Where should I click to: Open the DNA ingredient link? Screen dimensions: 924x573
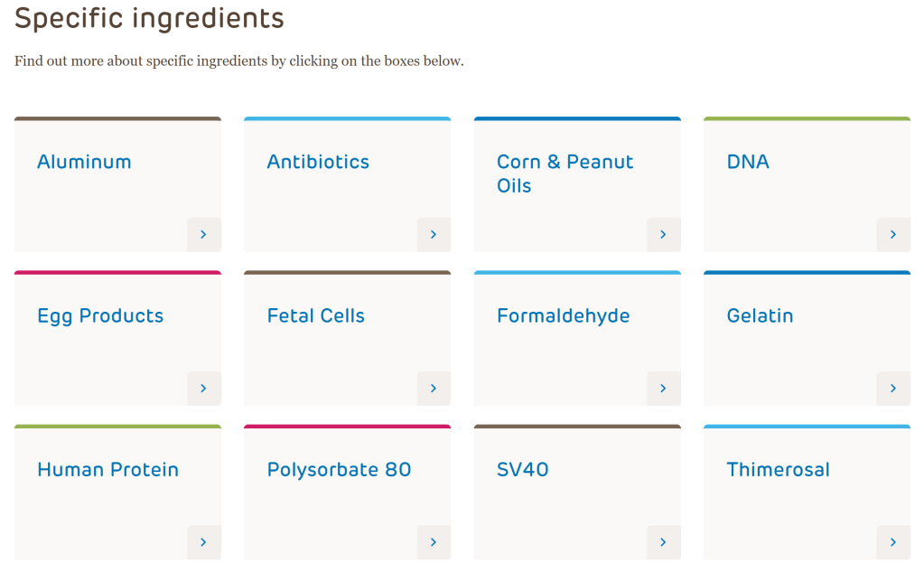tap(748, 162)
